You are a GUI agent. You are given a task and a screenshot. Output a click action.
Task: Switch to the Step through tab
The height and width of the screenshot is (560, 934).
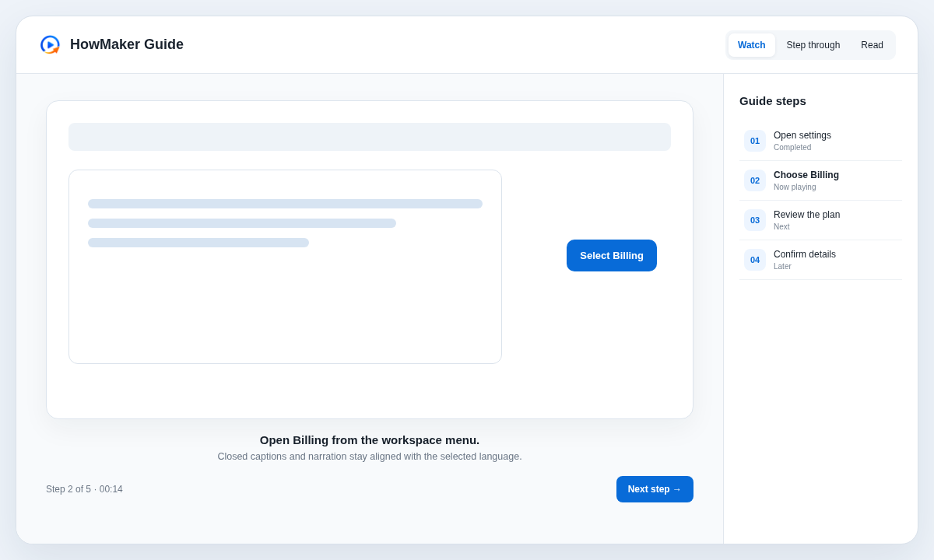[x=813, y=45]
